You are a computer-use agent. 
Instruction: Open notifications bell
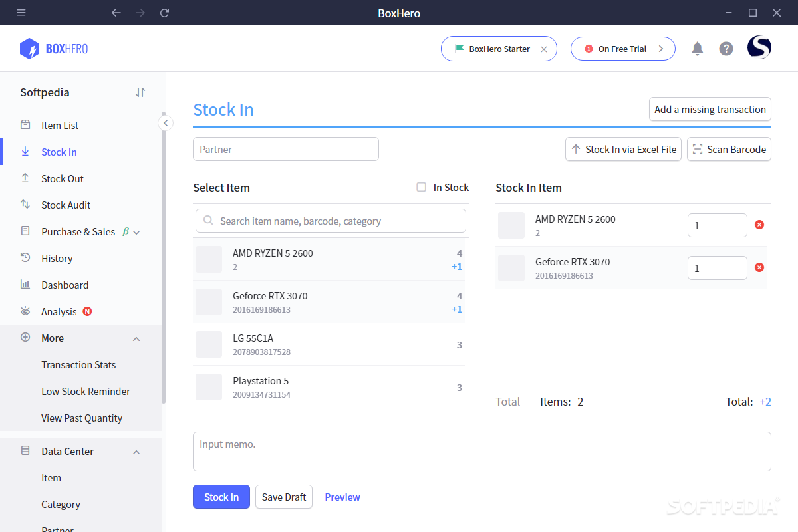point(698,49)
